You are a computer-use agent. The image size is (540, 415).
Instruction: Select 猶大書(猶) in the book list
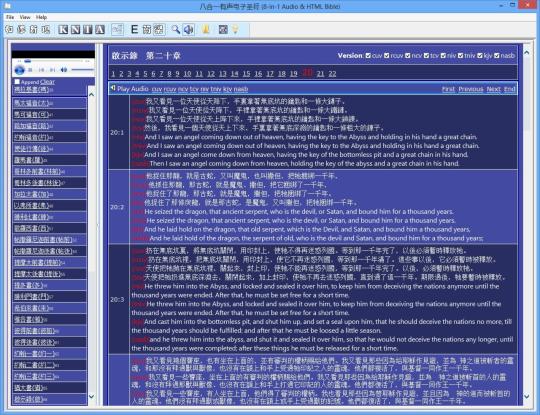click(x=29, y=387)
